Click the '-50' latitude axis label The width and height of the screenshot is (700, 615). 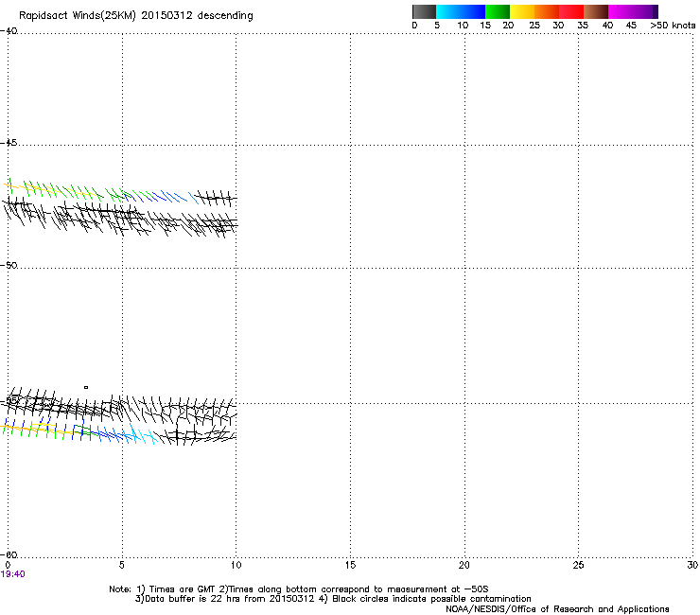pos(9,265)
